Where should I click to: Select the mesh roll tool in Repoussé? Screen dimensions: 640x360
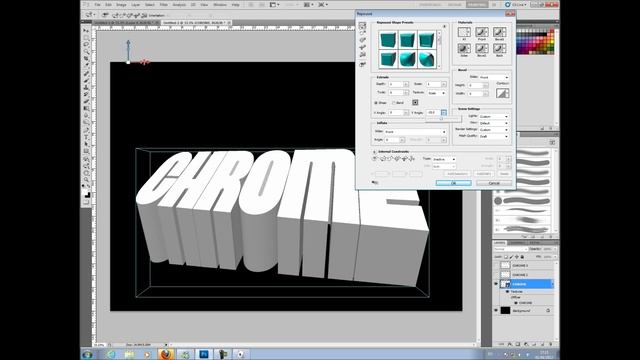[362, 33]
